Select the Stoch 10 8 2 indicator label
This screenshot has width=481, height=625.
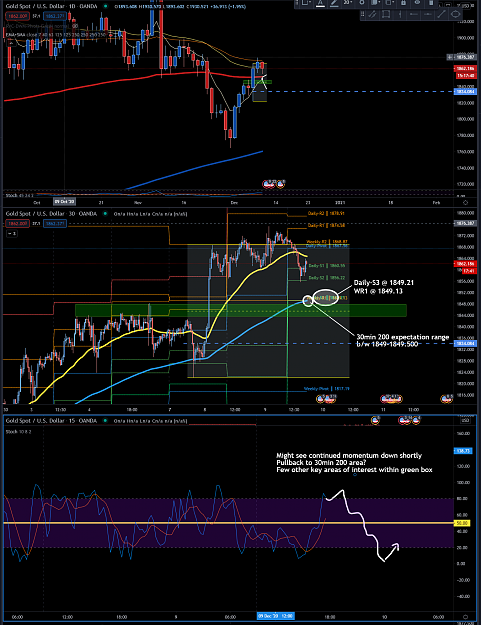(18, 432)
